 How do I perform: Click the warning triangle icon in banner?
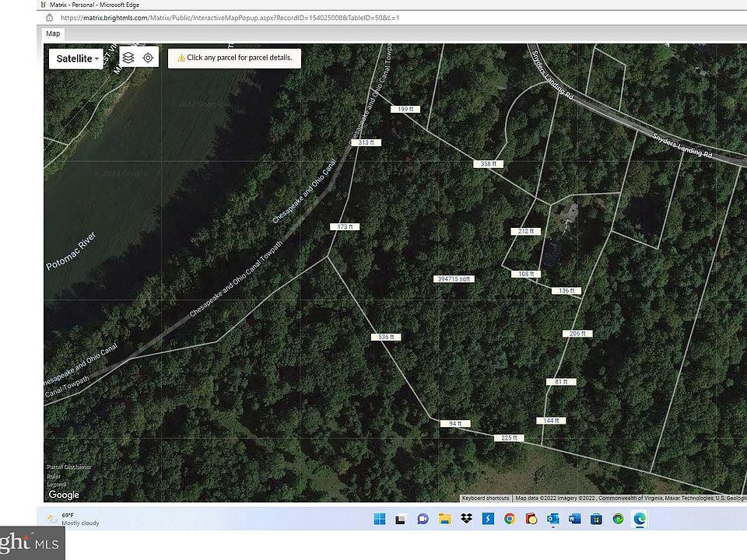(x=181, y=58)
